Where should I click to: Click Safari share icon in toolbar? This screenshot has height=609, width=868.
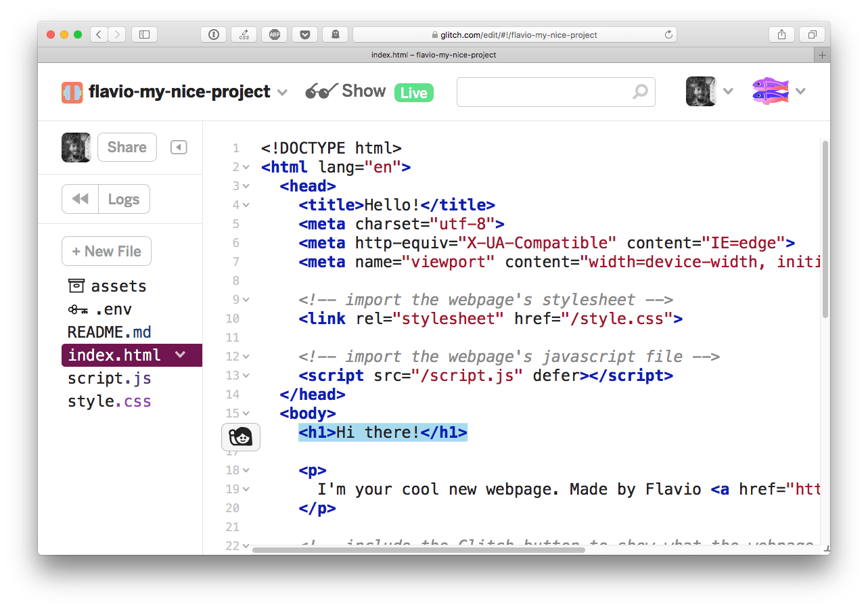(781, 35)
